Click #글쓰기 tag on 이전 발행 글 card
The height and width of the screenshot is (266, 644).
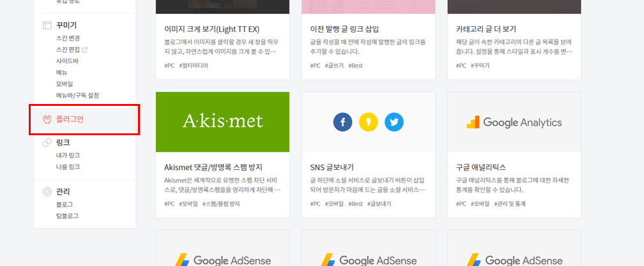(333, 66)
